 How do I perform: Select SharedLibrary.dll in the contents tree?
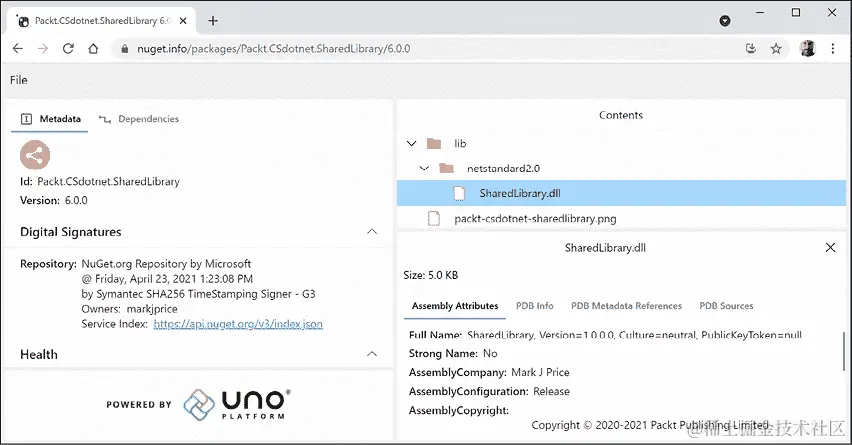tap(621, 193)
